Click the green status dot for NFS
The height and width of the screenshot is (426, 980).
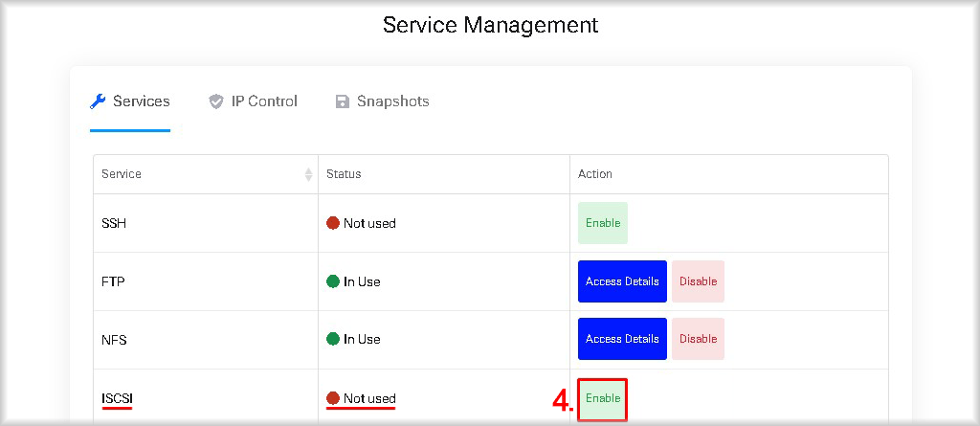point(332,339)
